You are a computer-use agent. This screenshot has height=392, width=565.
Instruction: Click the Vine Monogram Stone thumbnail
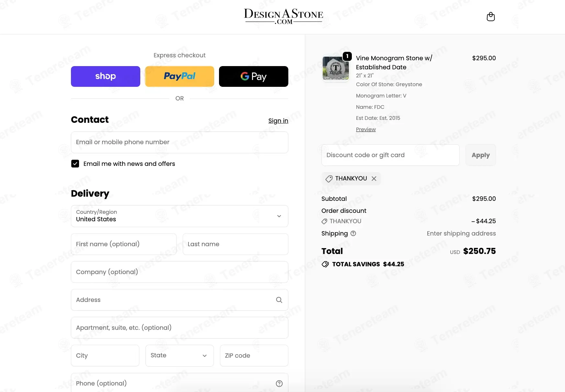[336, 69]
